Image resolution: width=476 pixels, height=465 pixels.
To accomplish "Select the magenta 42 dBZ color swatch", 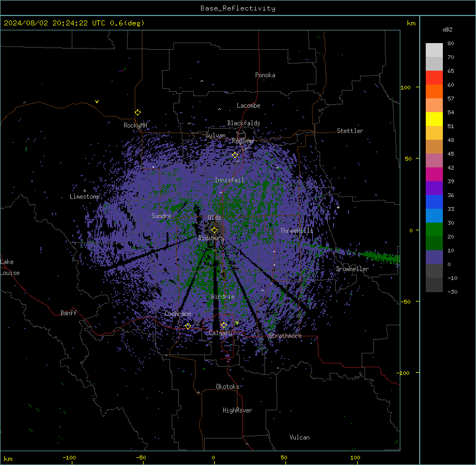I will [434, 174].
